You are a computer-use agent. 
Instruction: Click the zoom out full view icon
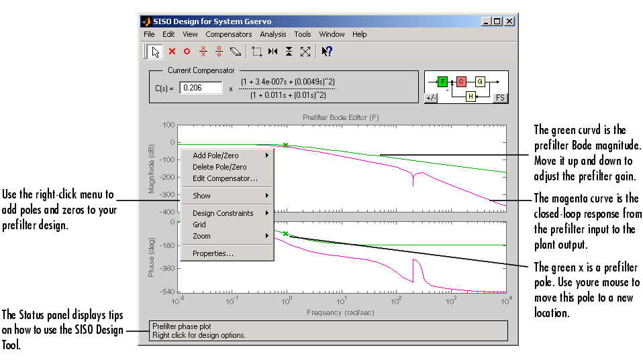point(305,51)
